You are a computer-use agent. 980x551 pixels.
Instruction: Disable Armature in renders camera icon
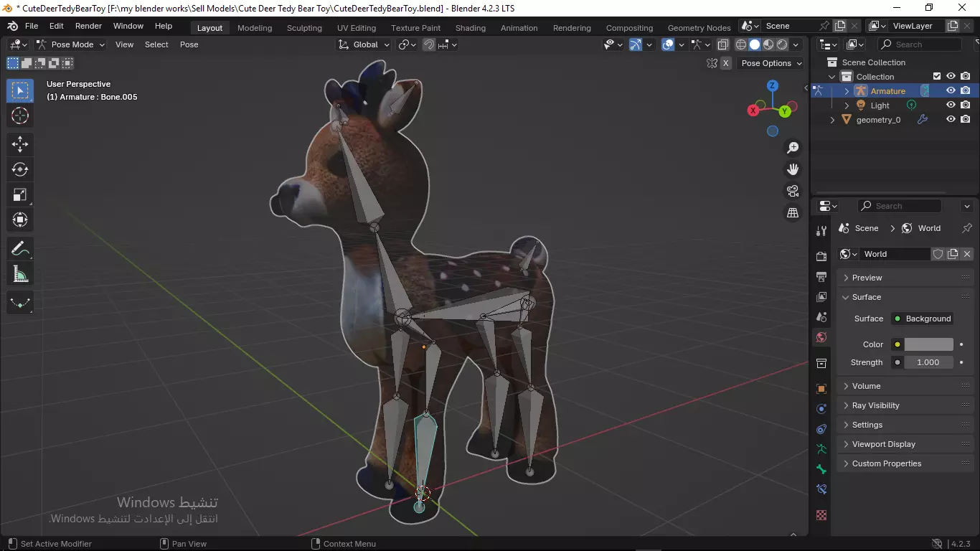coord(966,90)
